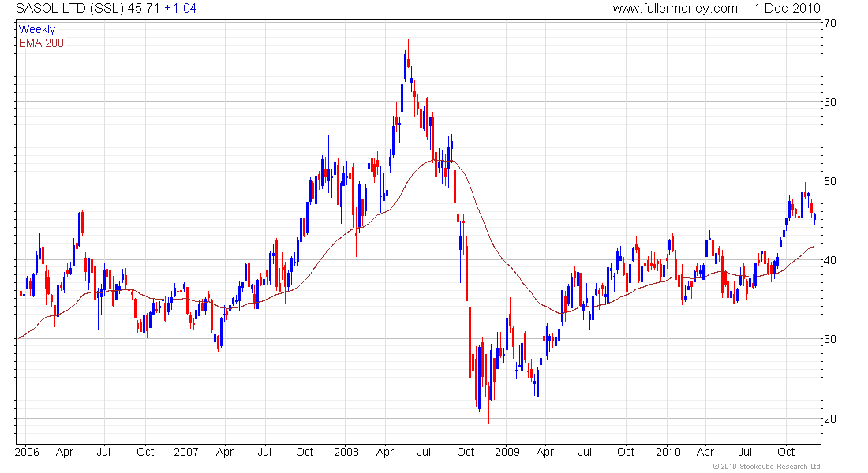
Task: Click the 50 price axis label
Action: pos(830,181)
